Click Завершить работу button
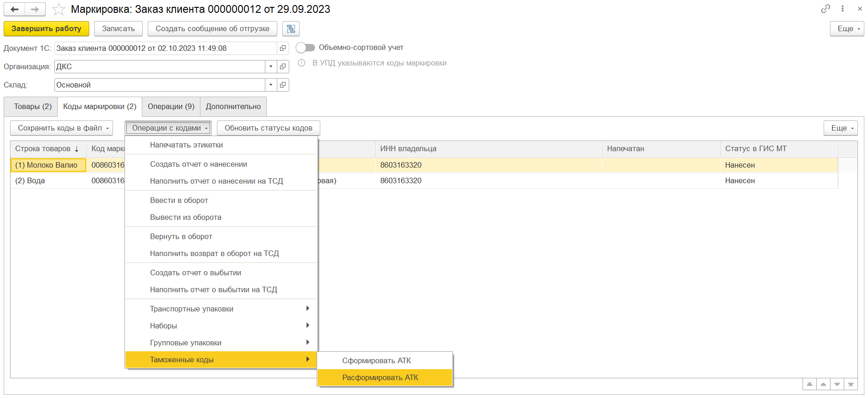 46,29
